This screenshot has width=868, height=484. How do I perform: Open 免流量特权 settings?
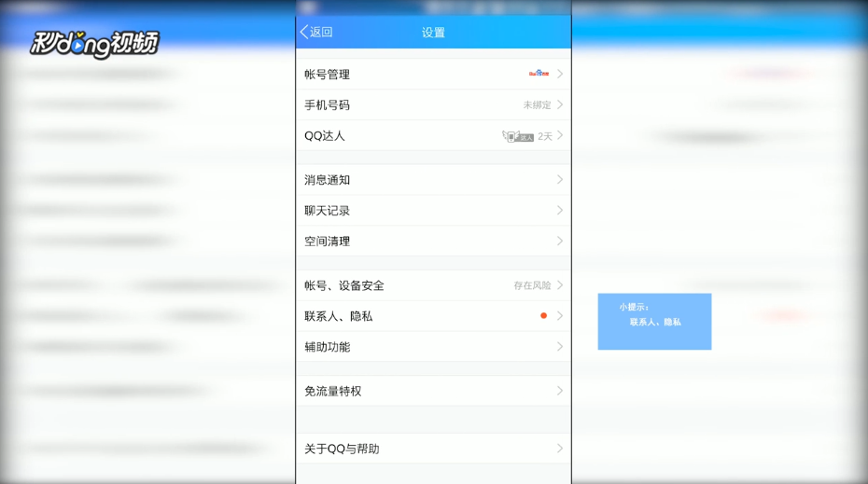[x=433, y=391]
